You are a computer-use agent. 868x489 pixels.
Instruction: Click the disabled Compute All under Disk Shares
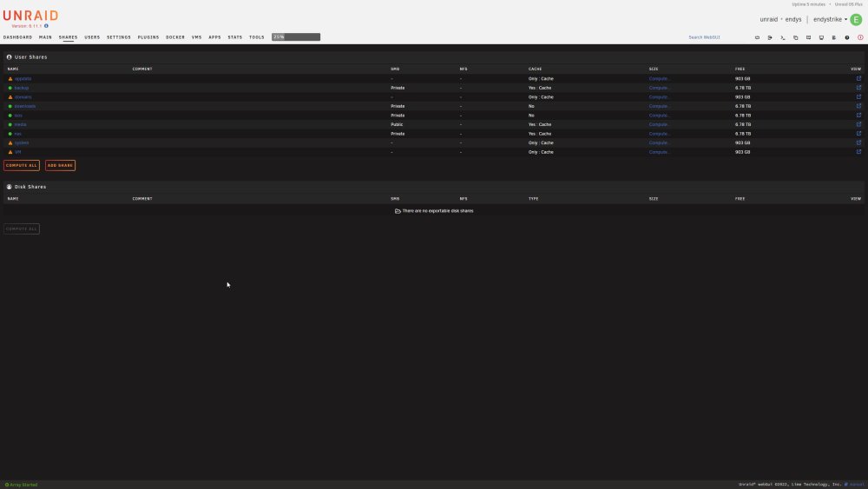pos(22,228)
